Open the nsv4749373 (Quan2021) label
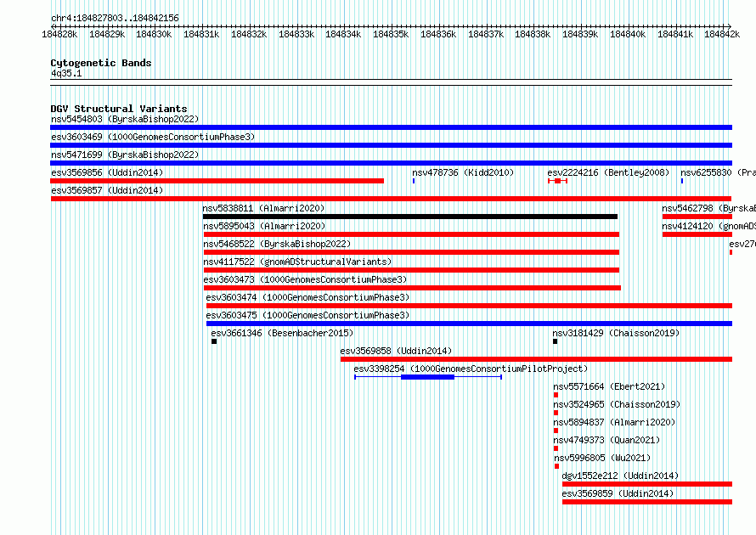The width and height of the screenshot is (756, 535). [x=606, y=440]
